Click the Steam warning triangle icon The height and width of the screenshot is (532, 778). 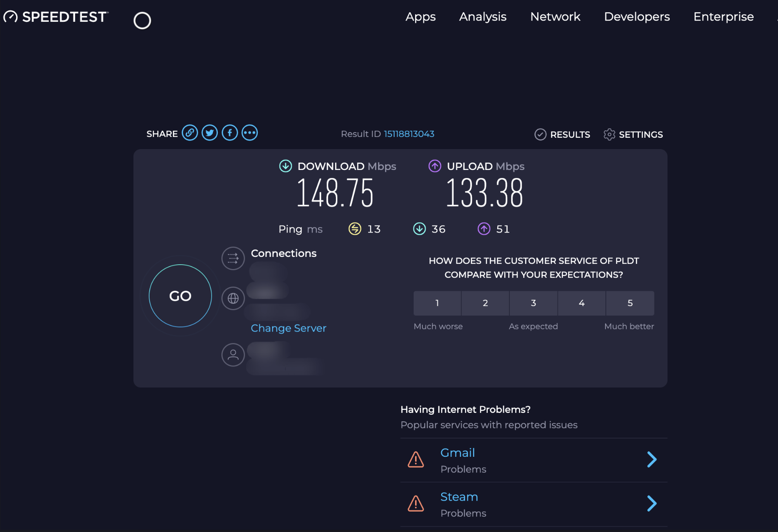[416, 503]
